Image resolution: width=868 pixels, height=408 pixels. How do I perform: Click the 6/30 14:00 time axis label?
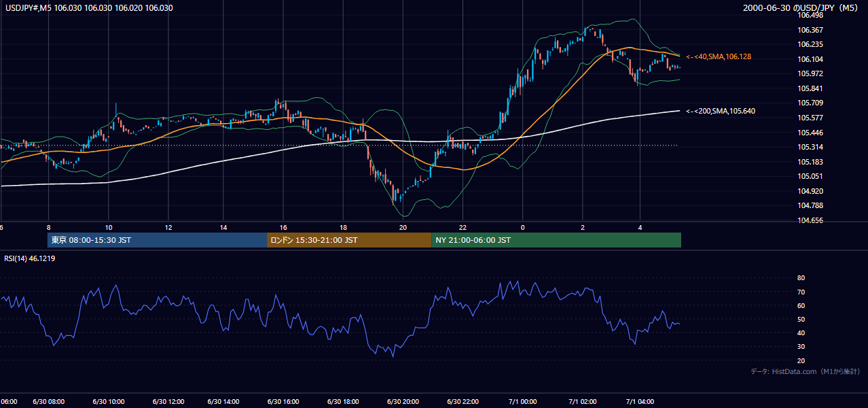224,402
